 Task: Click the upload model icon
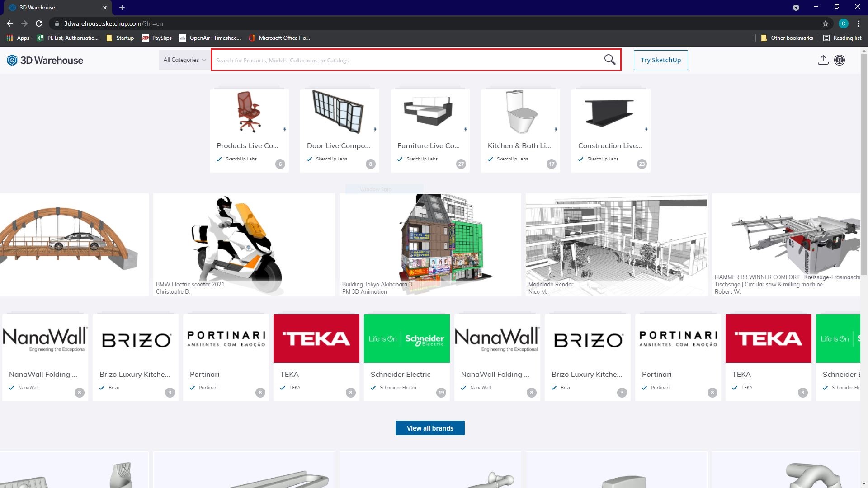click(823, 60)
